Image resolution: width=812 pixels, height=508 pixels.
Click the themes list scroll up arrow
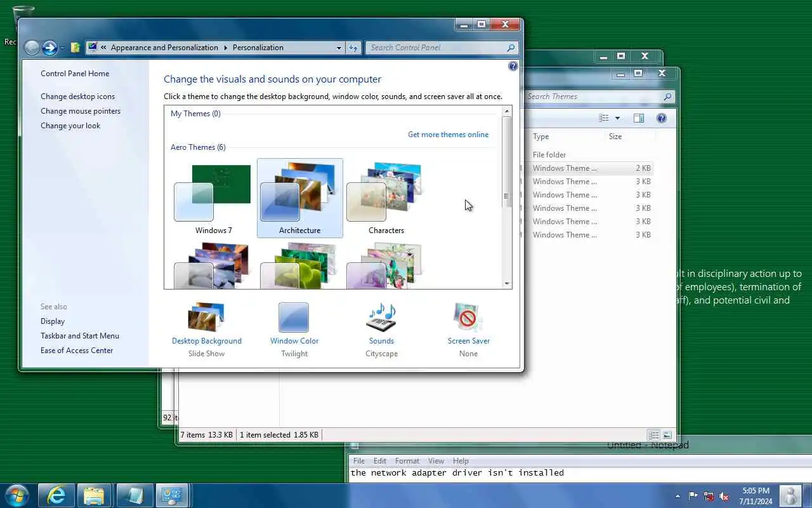click(507, 111)
